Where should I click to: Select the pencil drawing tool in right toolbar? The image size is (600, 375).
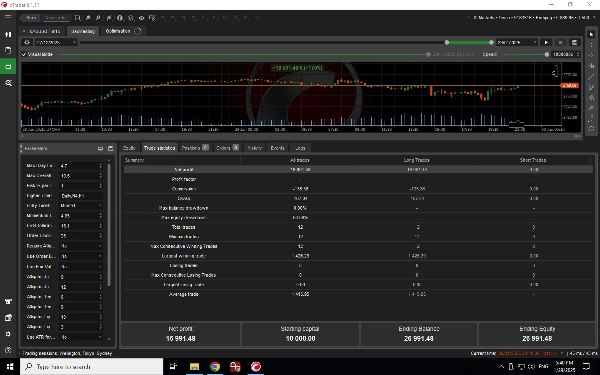click(591, 108)
